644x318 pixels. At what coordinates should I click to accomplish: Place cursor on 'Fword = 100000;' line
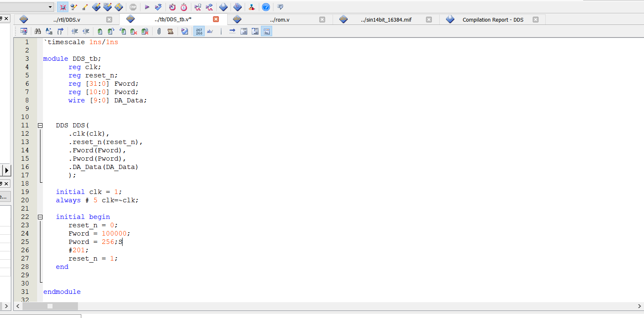click(x=99, y=234)
